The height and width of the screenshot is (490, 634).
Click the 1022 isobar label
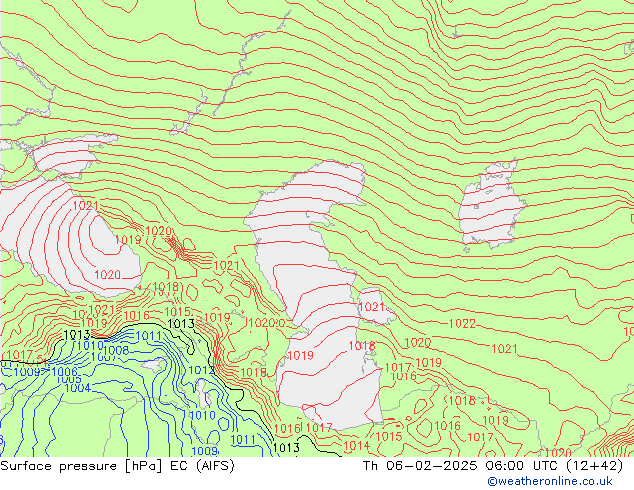(462, 323)
